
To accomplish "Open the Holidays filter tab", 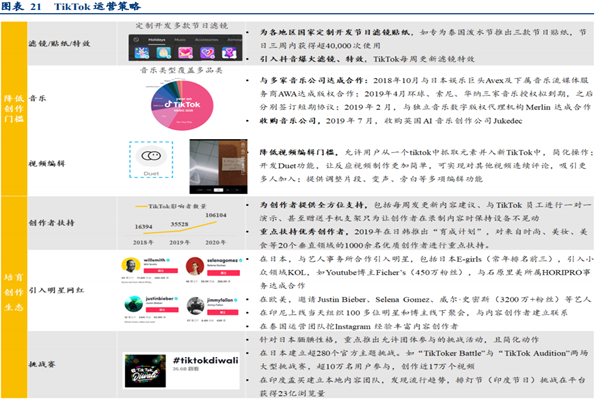I will coord(157,40).
